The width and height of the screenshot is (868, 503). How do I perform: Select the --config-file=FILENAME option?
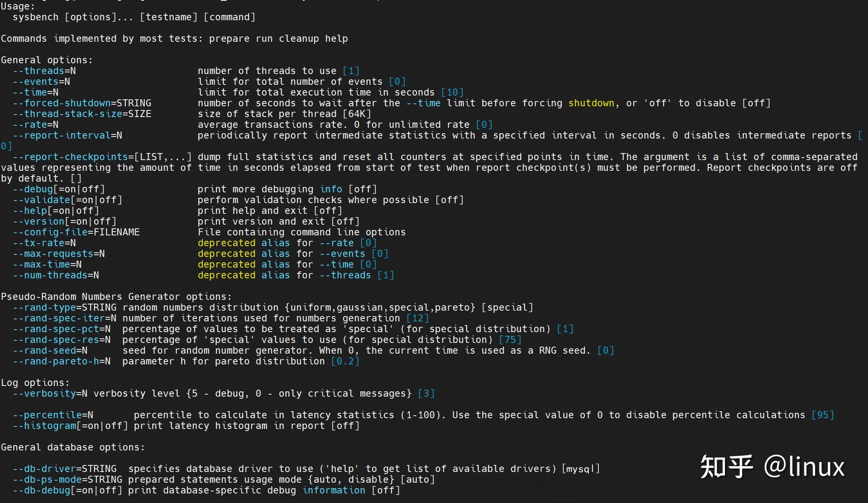click(x=76, y=232)
